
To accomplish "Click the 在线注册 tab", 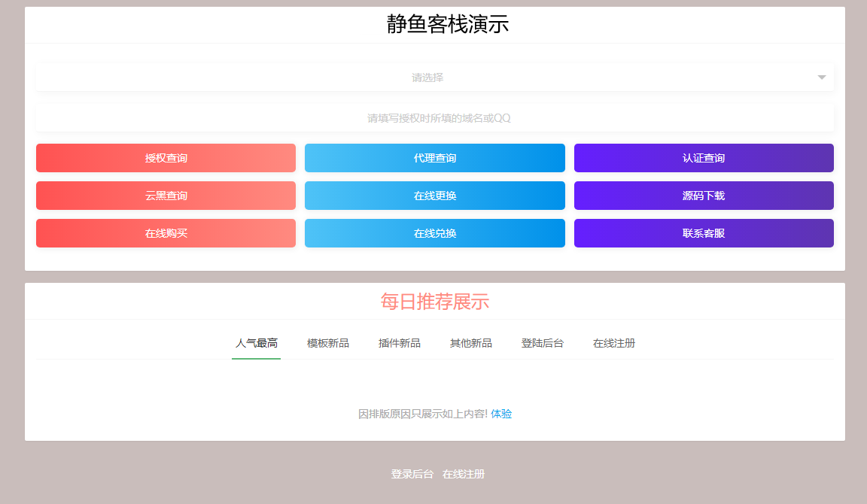I will pyautogui.click(x=613, y=343).
